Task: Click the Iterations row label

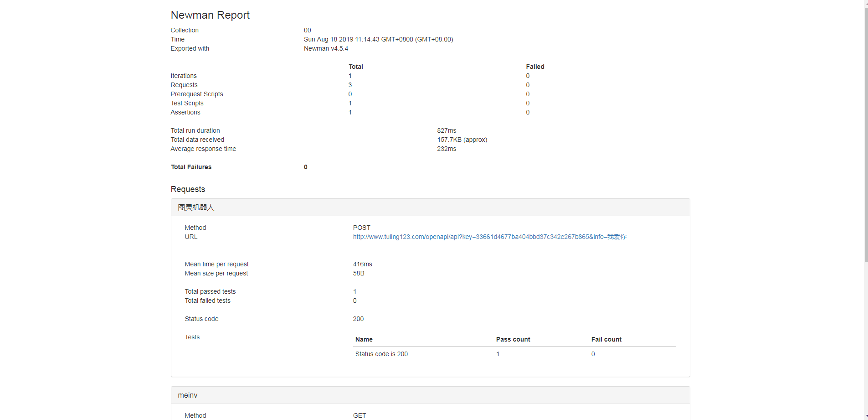Action: click(184, 76)
